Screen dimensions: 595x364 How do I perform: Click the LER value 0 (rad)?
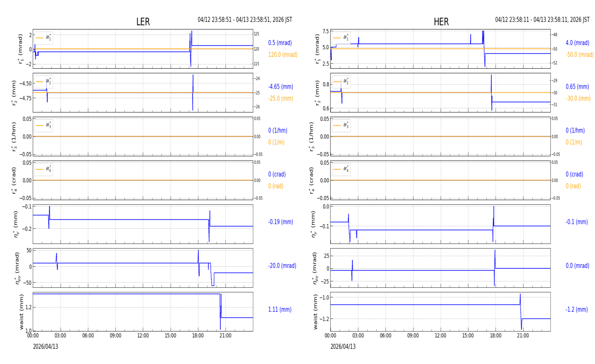coord(276,186)
